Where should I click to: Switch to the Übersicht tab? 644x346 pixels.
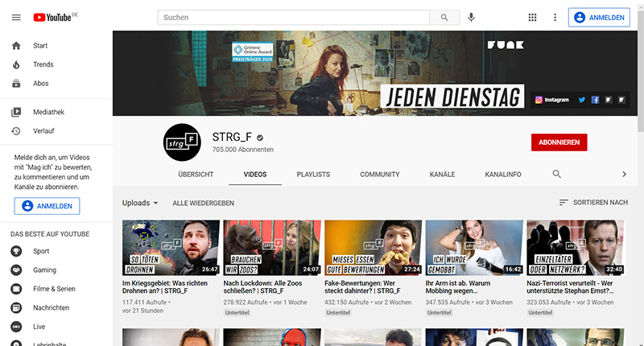point(196,175)
